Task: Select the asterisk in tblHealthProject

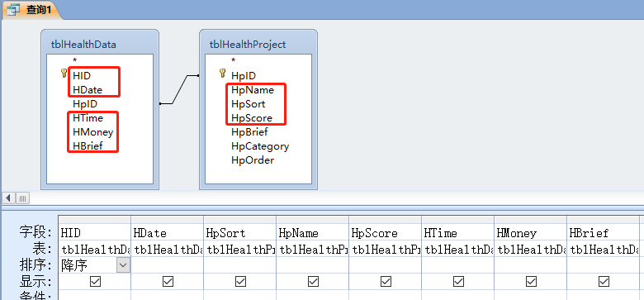Action: coord(234,61)
